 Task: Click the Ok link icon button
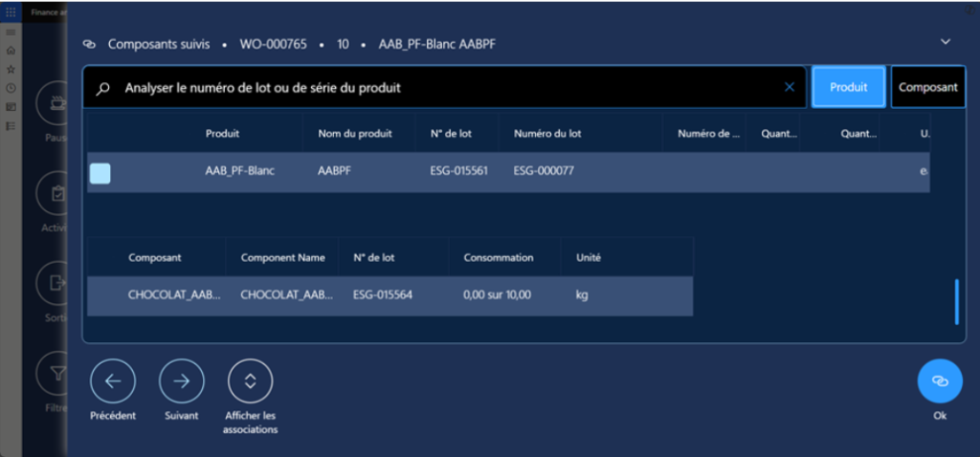(x=939, y=381)
